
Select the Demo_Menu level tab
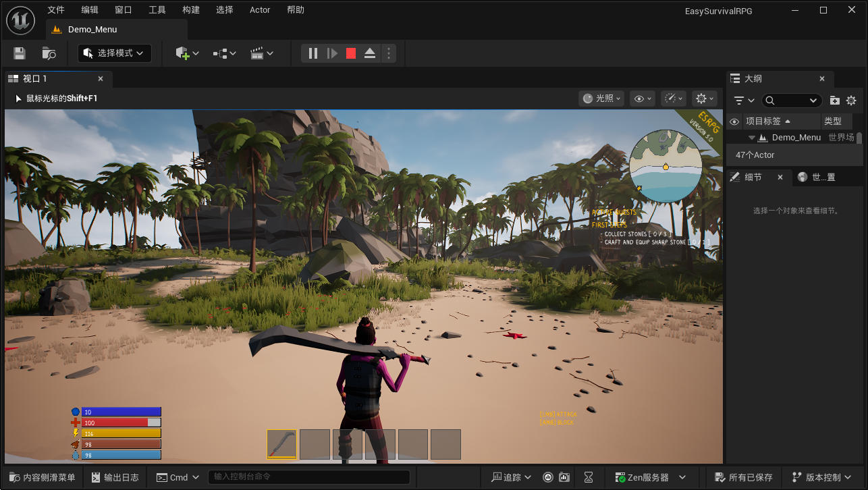[x=116, y=29]
